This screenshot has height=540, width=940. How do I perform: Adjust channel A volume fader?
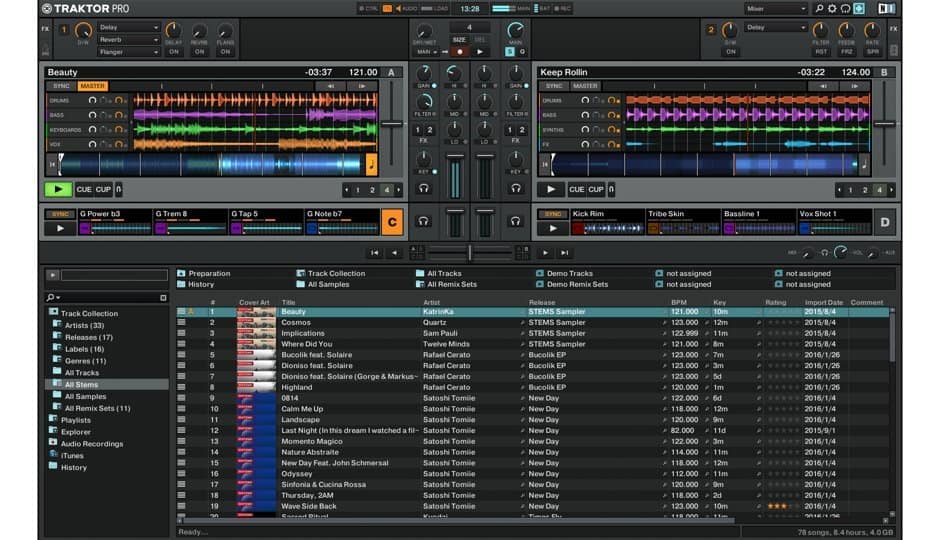pos(455,157)
